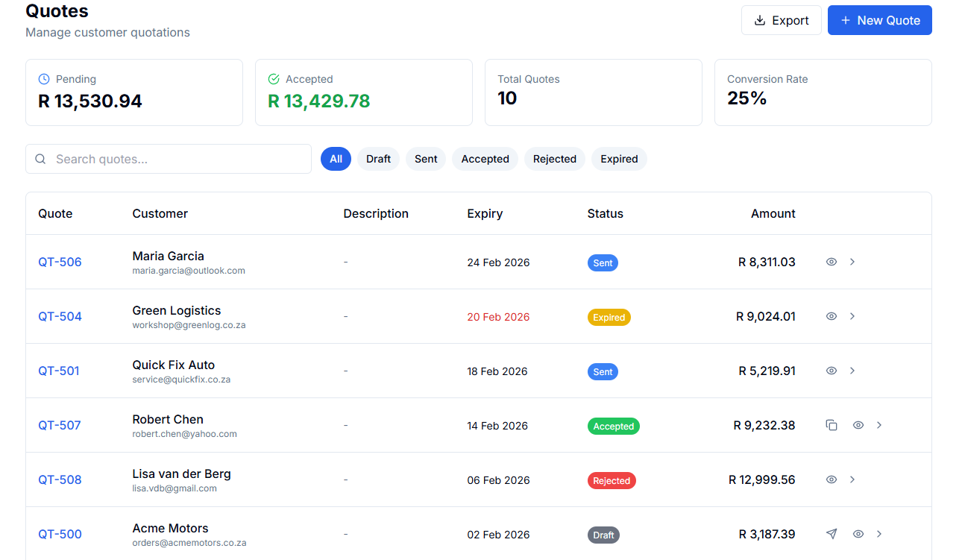This screenshot has width=965, height=560.
Task: Open the chevron on the QT-504 row
Action: point(852,316)
